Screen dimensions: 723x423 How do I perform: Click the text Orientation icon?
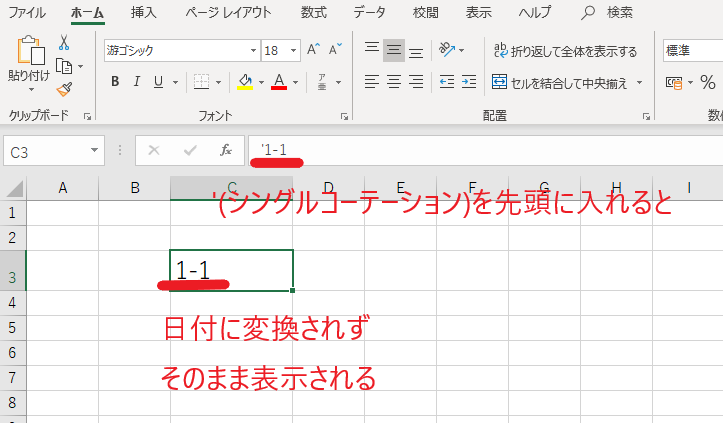[447, 49]
